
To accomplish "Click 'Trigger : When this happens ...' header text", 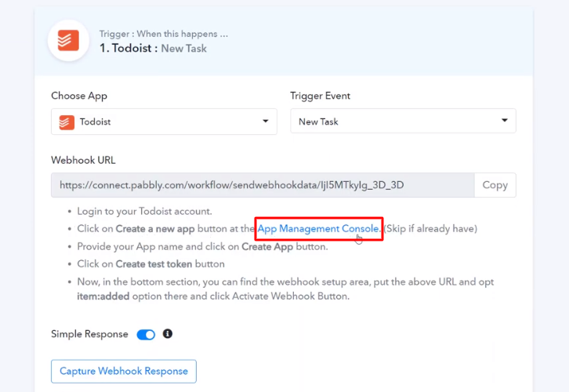I will (164, 34).
